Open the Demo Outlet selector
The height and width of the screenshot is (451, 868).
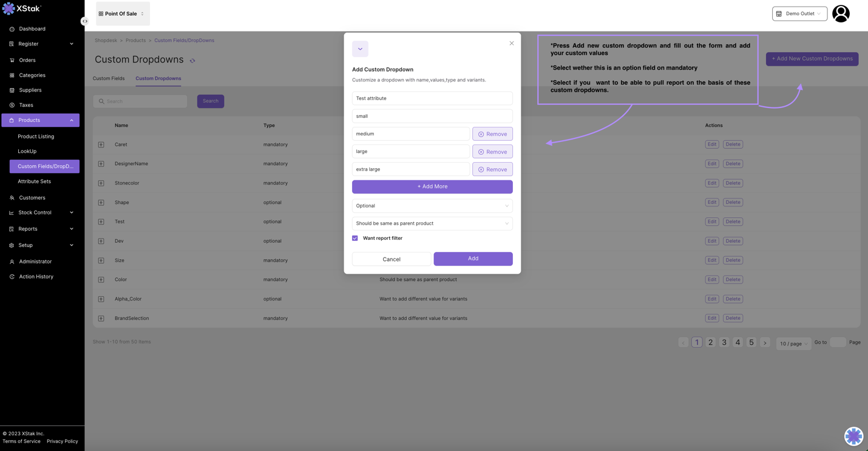[799, 13]
